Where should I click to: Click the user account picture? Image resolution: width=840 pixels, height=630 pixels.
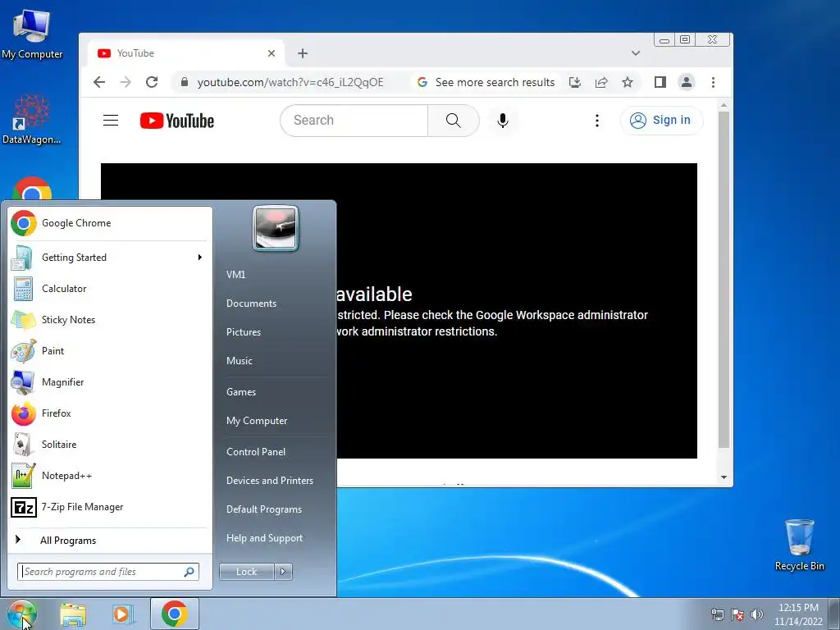(x=276, y=228)
